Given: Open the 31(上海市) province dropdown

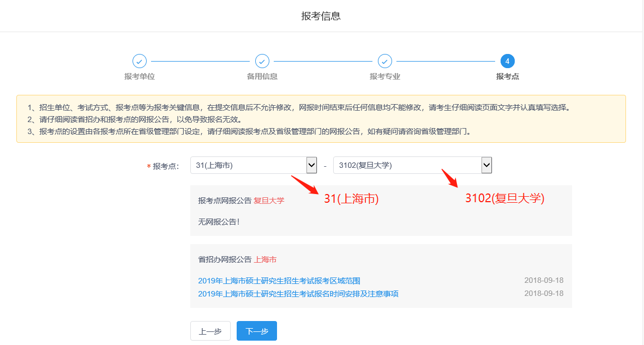Looking at the screenshot, I should 248,165.
